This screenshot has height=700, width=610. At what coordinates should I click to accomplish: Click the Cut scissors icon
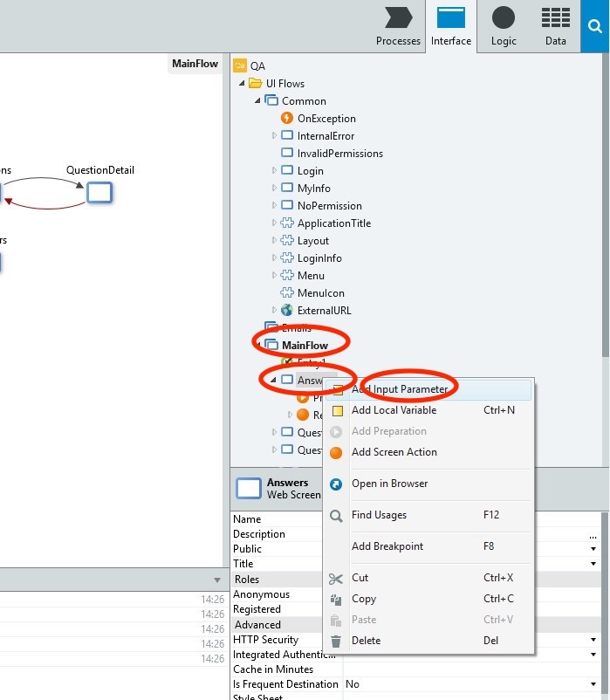336,579
